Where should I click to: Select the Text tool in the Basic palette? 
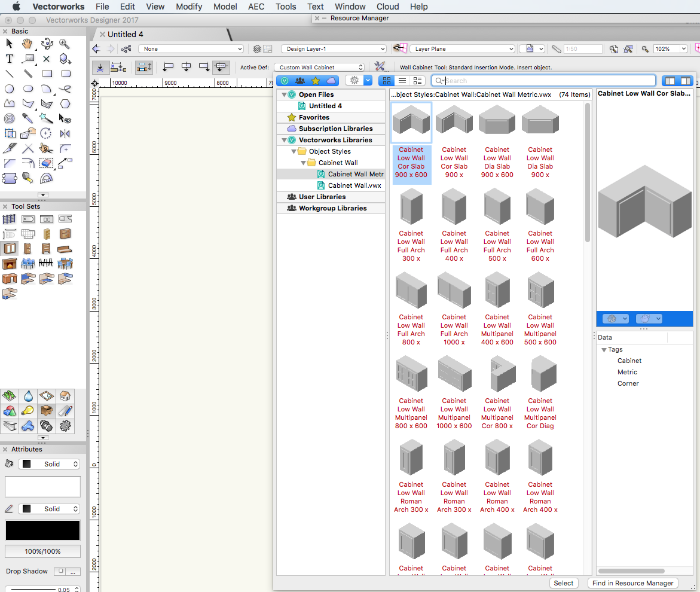[x=8, y=59]
